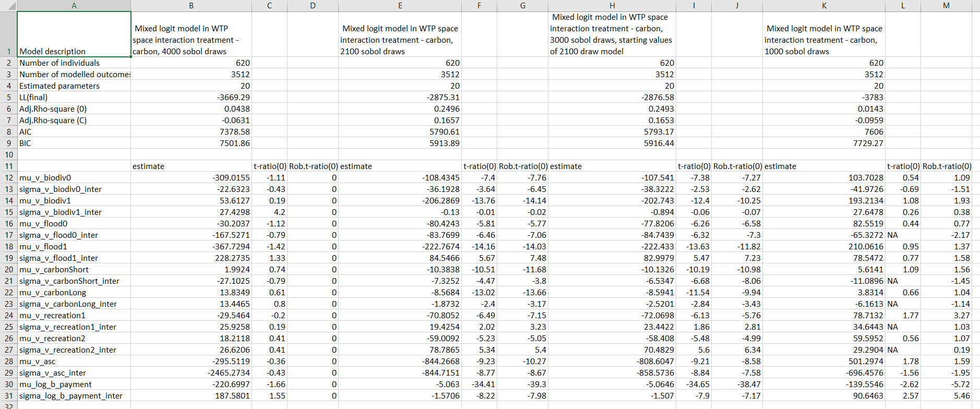Screen dimensions: 980x409
Task: Select the LL(final) value -2875.31
Action: (400, 98)
